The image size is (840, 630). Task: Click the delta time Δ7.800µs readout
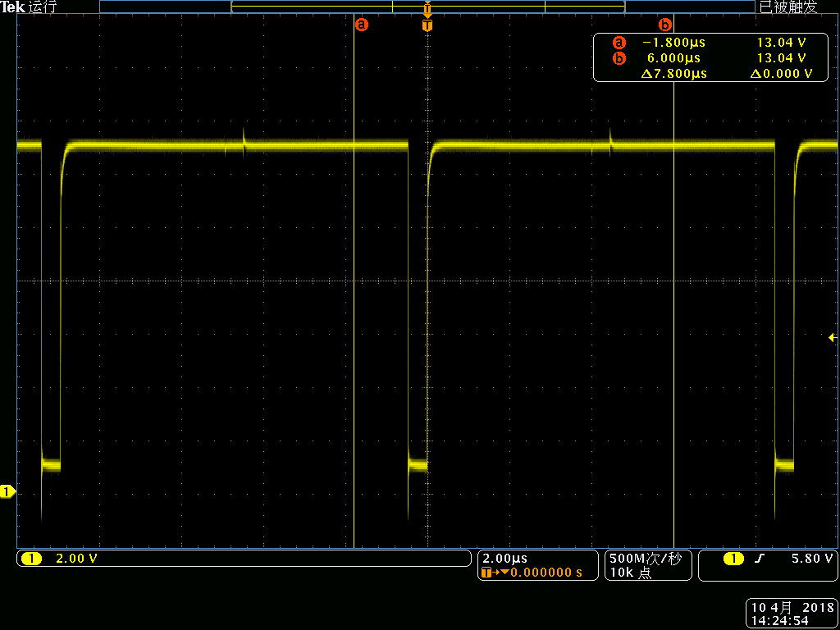click(x=673, y=74)
